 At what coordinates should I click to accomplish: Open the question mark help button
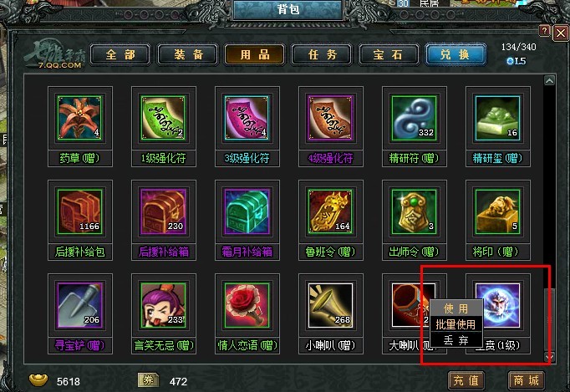[544, 31]
